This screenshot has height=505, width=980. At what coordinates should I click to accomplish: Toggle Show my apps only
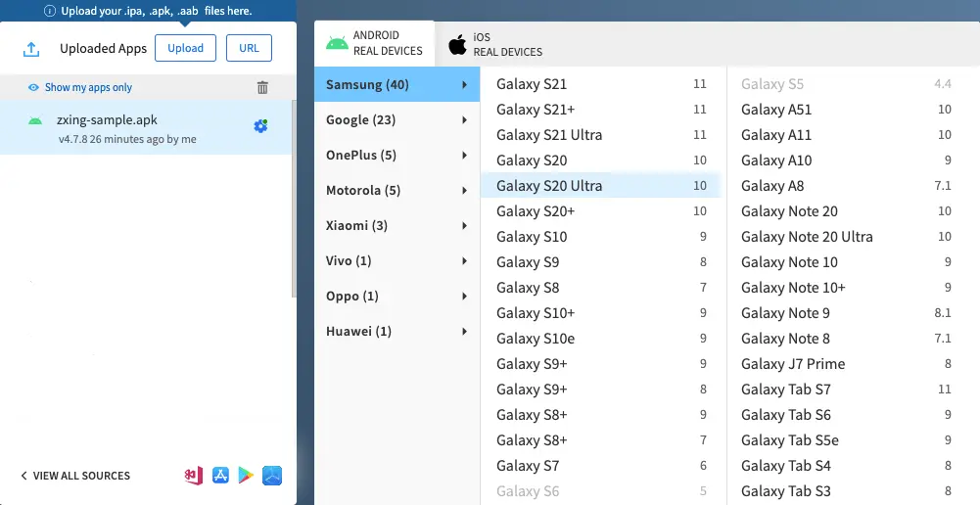(x=80, y=87)
